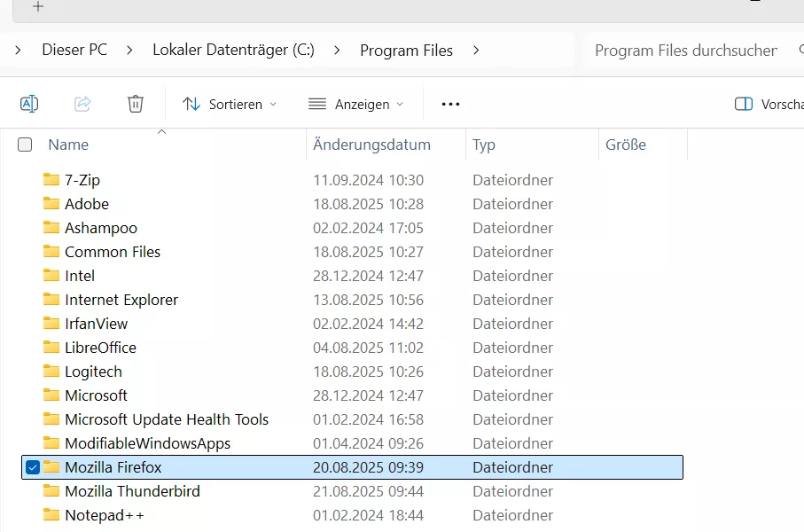This screenshot has height=532, width=804.
Task: Click the Ashampoo folder icon
Action: click(x=51, y=227)
